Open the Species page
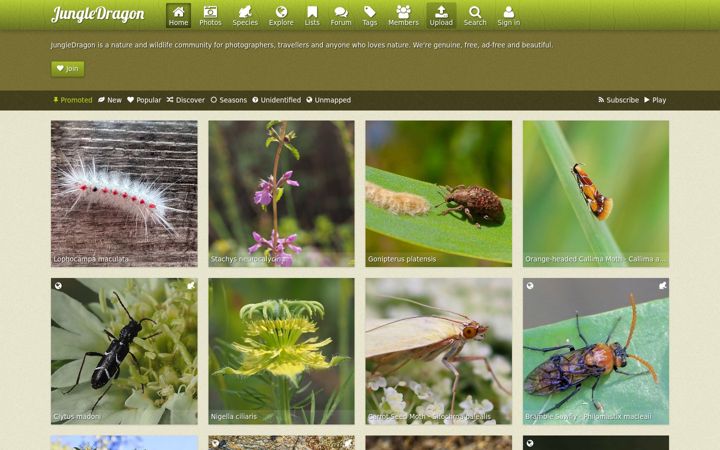The width and height of the screenshot is (720, 450). [245, 16]
